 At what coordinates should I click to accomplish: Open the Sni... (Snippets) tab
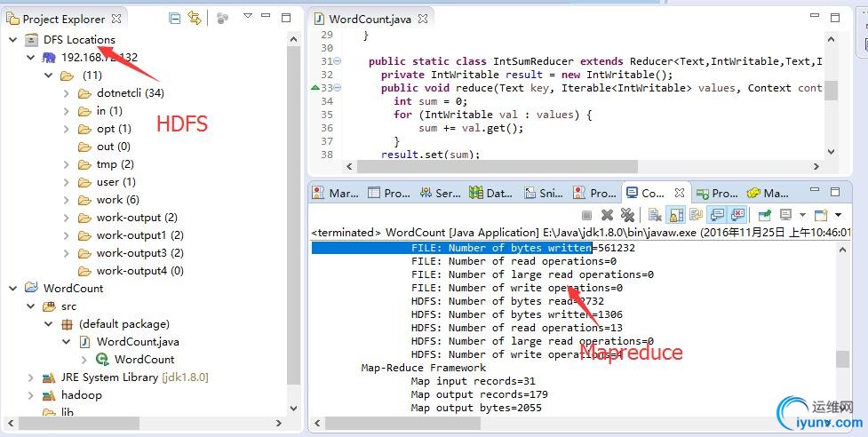[x=543, y=193]
